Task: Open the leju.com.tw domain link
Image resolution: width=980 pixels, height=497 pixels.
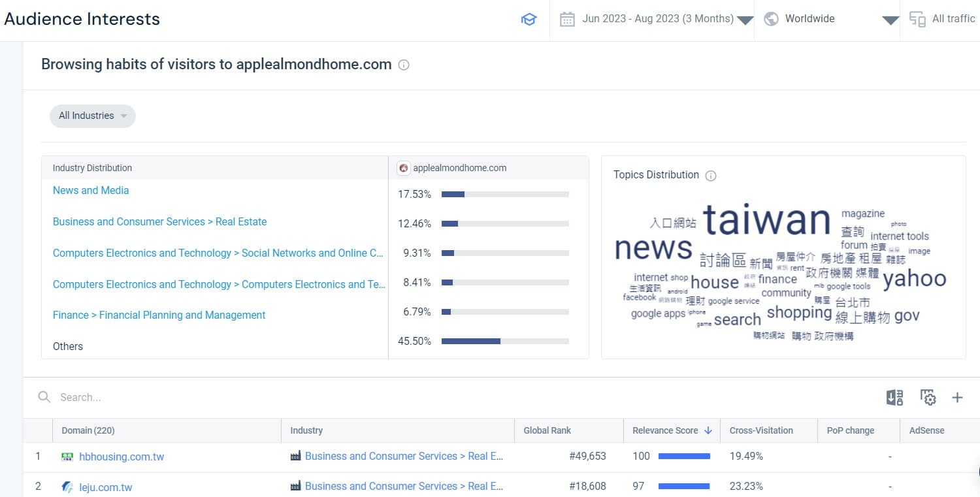Action: (106, 487)
